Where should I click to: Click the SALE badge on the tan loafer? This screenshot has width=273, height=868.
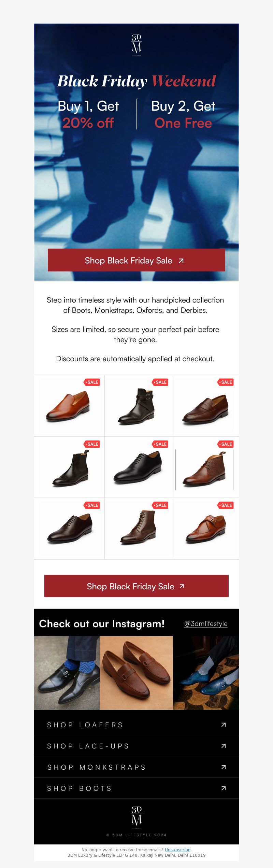(x=92, y=382)
